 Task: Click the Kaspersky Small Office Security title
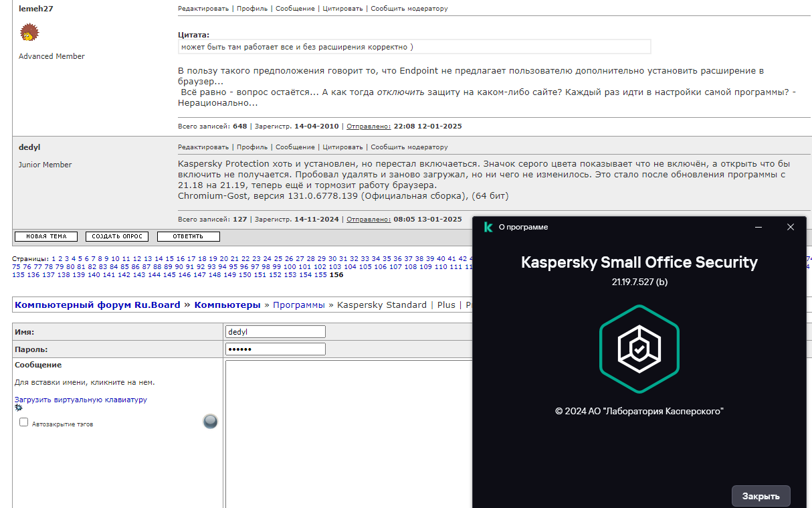[639, 262]
